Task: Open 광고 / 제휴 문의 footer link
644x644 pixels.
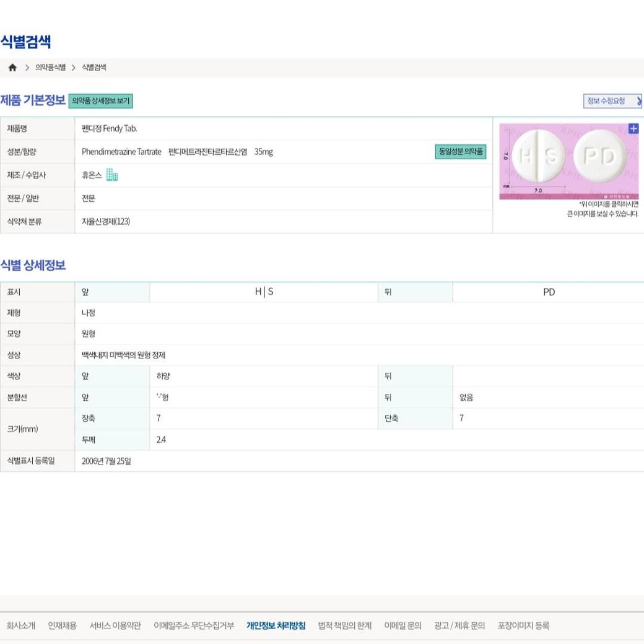Action: (x=459, y=625)
